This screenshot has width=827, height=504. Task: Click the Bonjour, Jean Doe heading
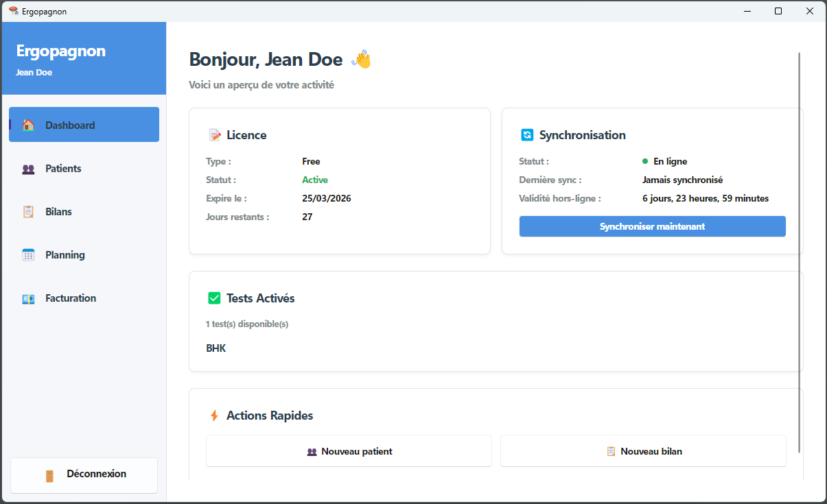coord(266,60)
